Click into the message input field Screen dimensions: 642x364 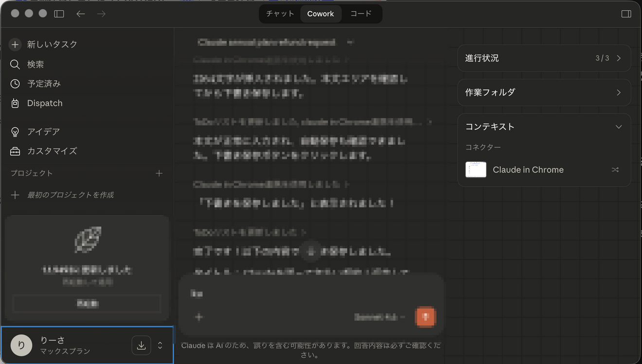(311, 294)
